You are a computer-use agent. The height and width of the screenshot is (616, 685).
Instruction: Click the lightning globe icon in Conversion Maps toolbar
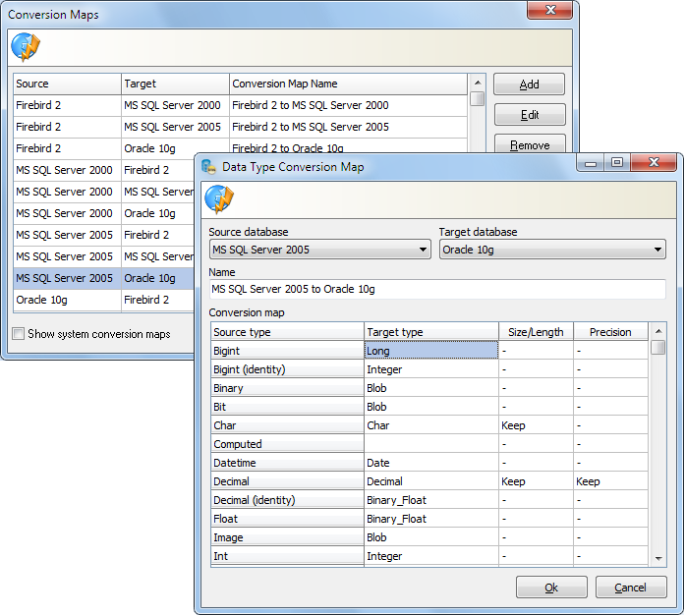point(25,47)
